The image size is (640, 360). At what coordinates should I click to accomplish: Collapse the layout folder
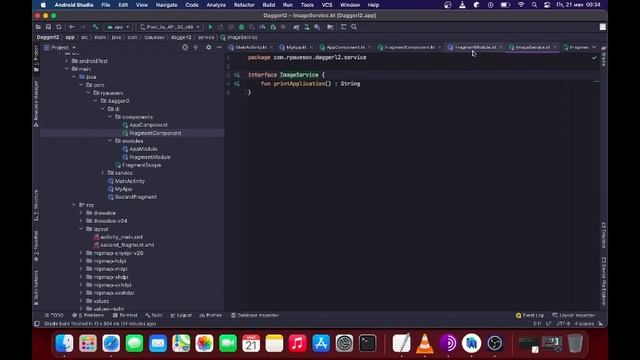(81, 229)
